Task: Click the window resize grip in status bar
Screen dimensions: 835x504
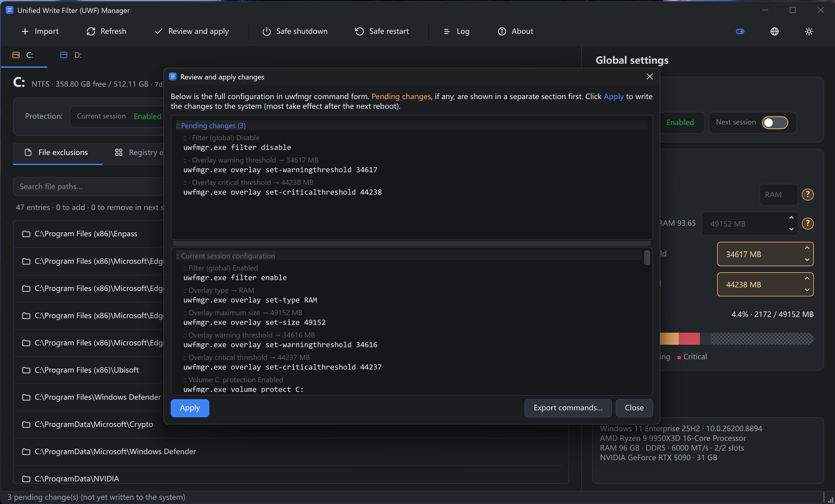Action: click(x=830, y=499)
